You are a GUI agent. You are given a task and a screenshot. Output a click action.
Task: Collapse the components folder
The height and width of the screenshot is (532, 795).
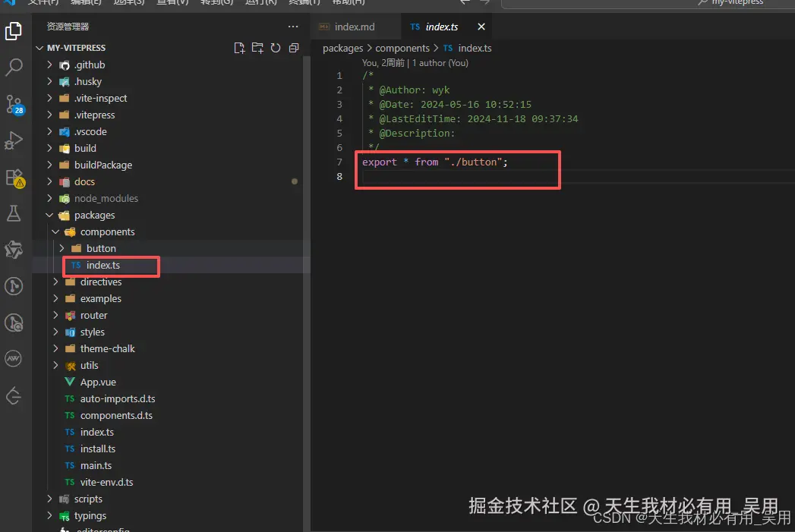tap(55, 231)
